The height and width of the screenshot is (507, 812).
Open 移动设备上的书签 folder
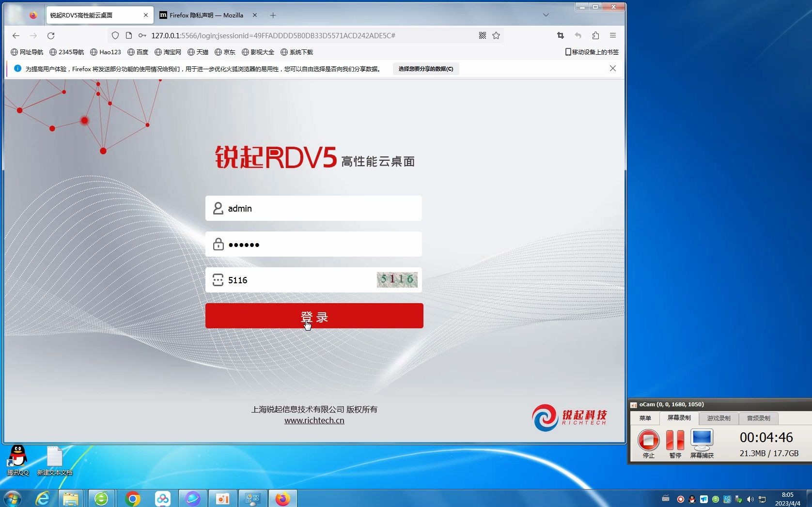[x=592, y=52]
